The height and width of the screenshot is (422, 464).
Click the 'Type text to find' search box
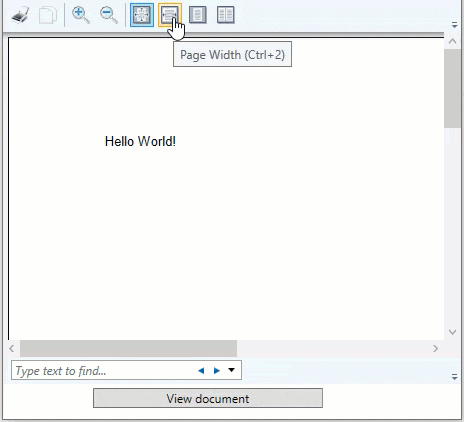click(x=103, y=370)
